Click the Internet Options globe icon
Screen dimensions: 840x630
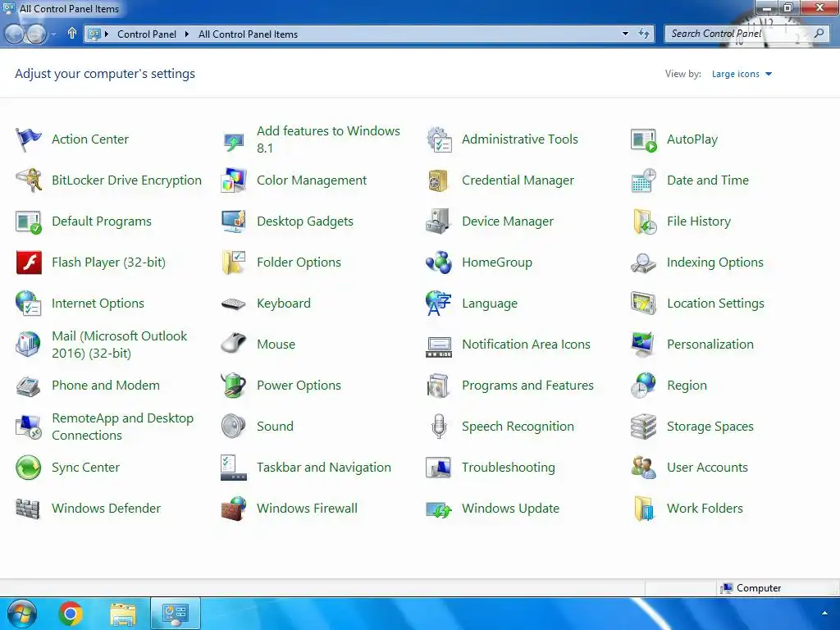click(x=28, y=304)
